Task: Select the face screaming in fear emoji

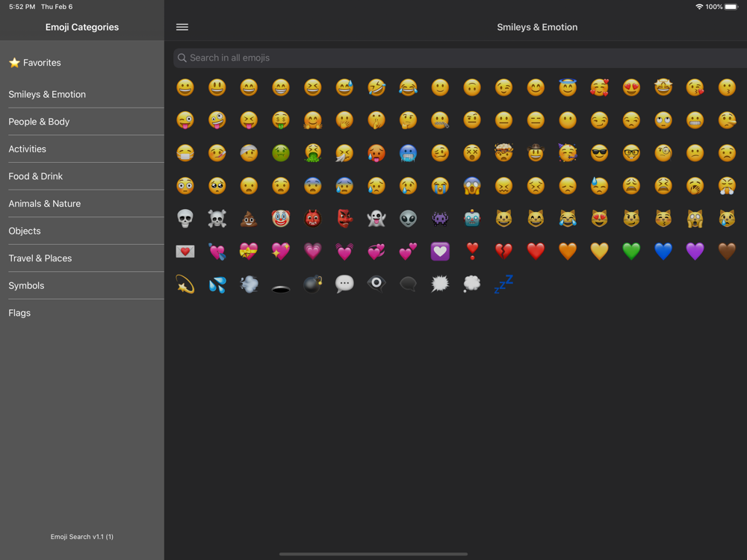Action: click(x=472, y=186)
